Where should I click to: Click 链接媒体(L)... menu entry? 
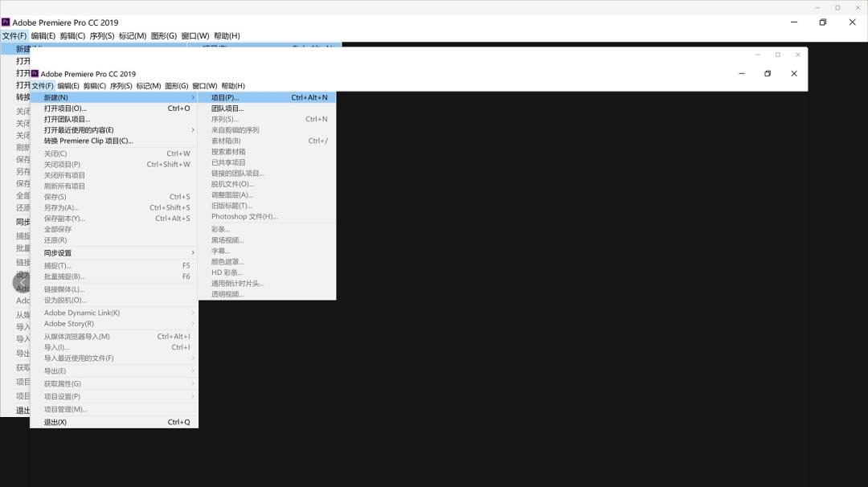pyautogui.click(x=114, y=289)
